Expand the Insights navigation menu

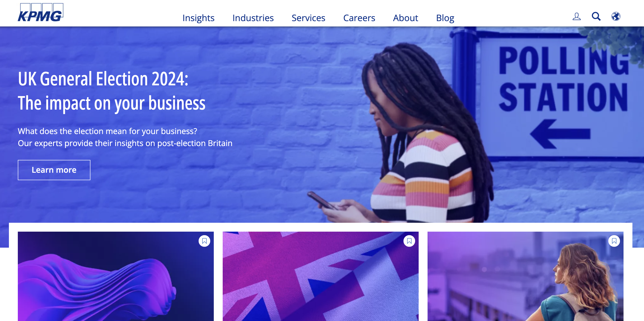[198, 18]
